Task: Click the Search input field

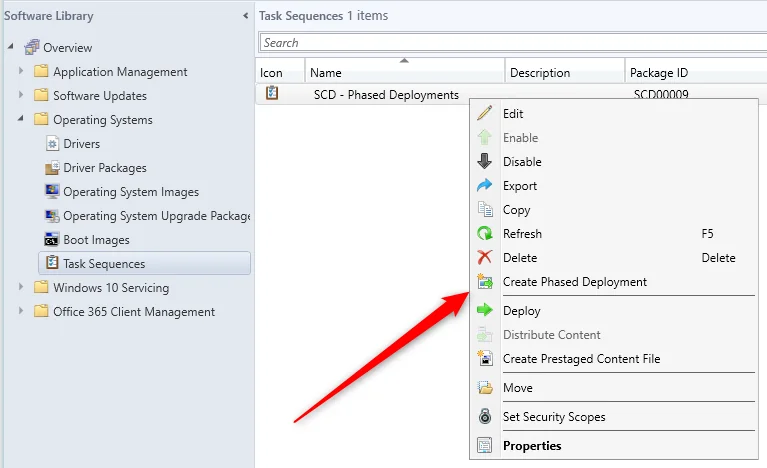Action: (510, 43)
